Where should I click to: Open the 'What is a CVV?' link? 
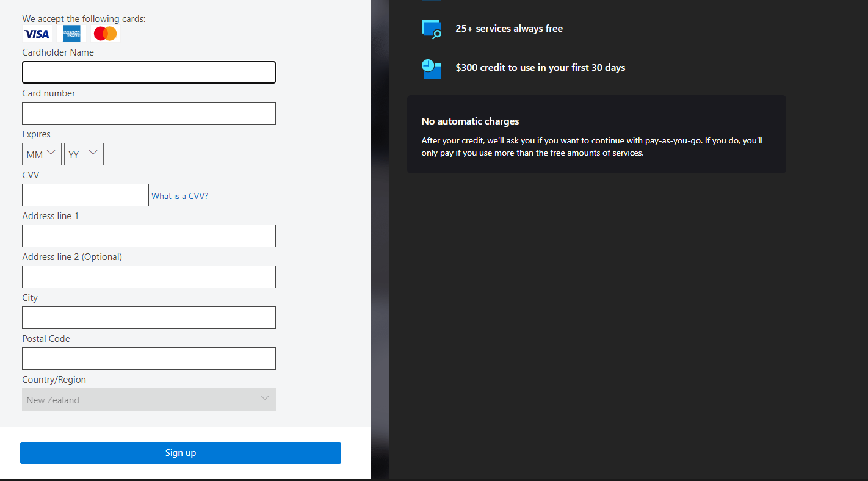[180, 196]
